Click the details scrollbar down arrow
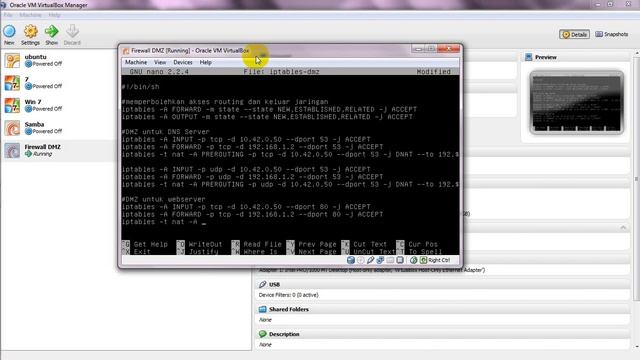Viewport: 640px width, 360px height. click(637, 347)
